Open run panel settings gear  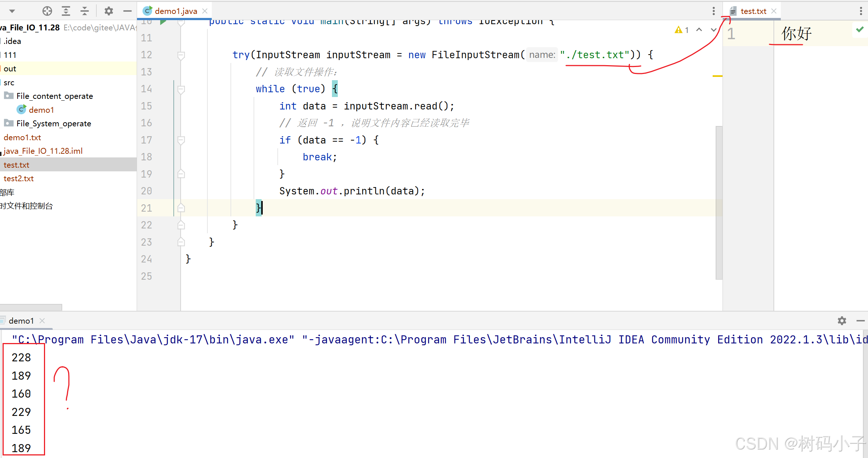(x=842, y=321)
